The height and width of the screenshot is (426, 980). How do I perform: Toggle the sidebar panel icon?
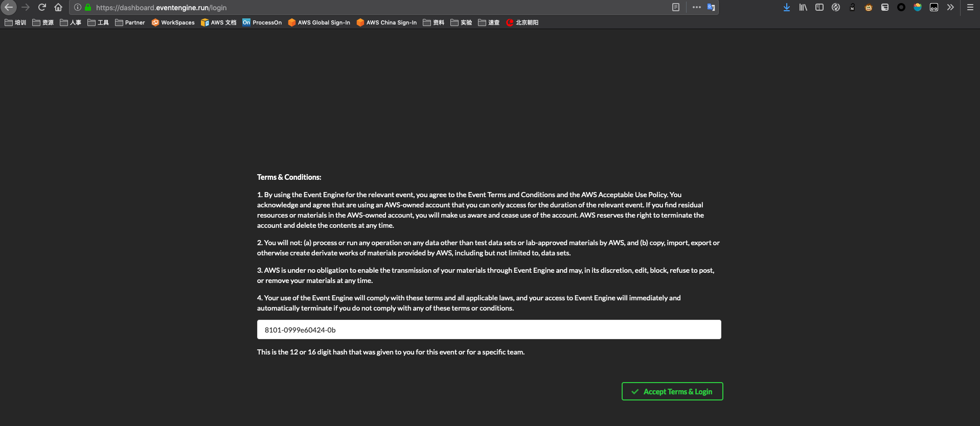click(x=819, y=7)
